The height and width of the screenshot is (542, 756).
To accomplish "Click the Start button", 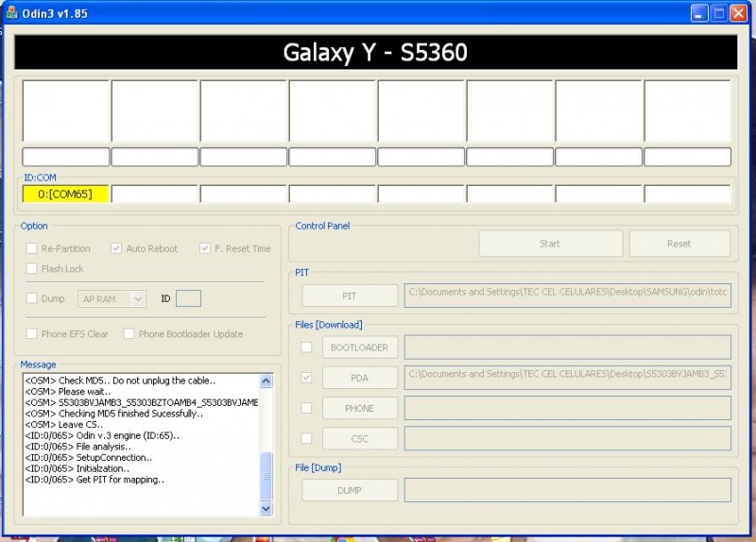I will (x=550, y=244).
